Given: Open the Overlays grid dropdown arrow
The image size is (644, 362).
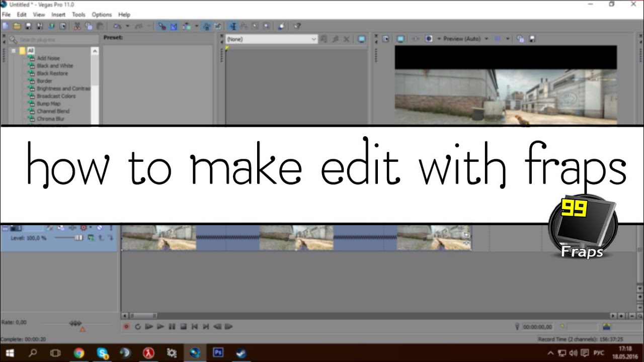Looking at the screenshot, I should (x=508, y=39).
